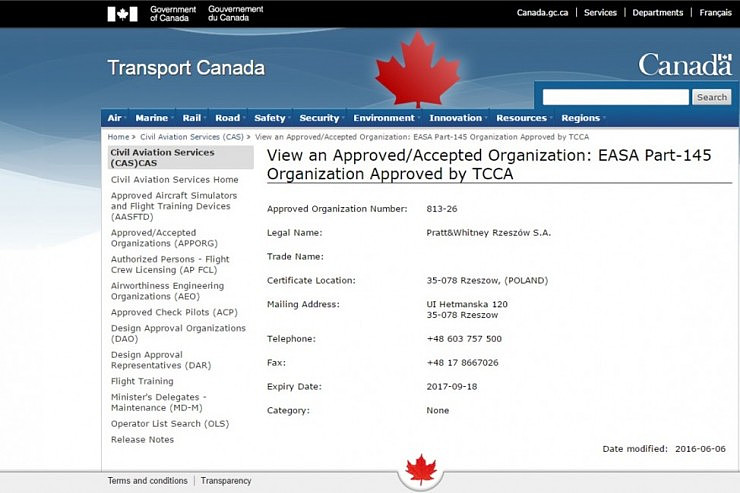Screen dimensions: 740x493
Task: Switch language to Français
Action: 715,13
